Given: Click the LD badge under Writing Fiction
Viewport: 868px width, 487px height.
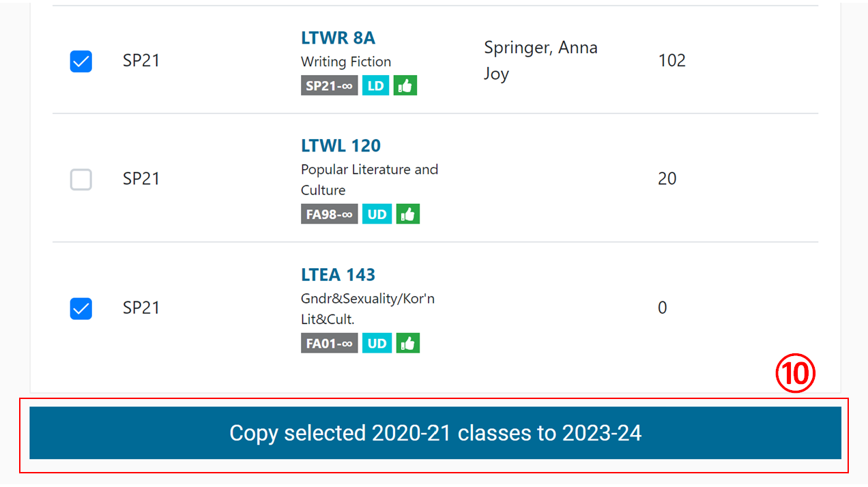Looking at the screenshot, I should tap(375, 85).
